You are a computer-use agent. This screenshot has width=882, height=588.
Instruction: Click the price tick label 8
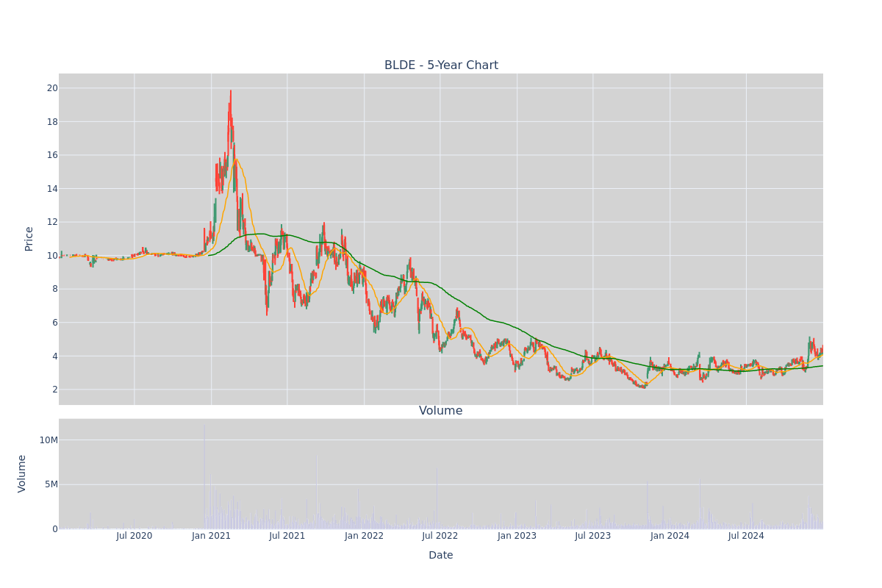pyautogui.click(x=55, y=289)
